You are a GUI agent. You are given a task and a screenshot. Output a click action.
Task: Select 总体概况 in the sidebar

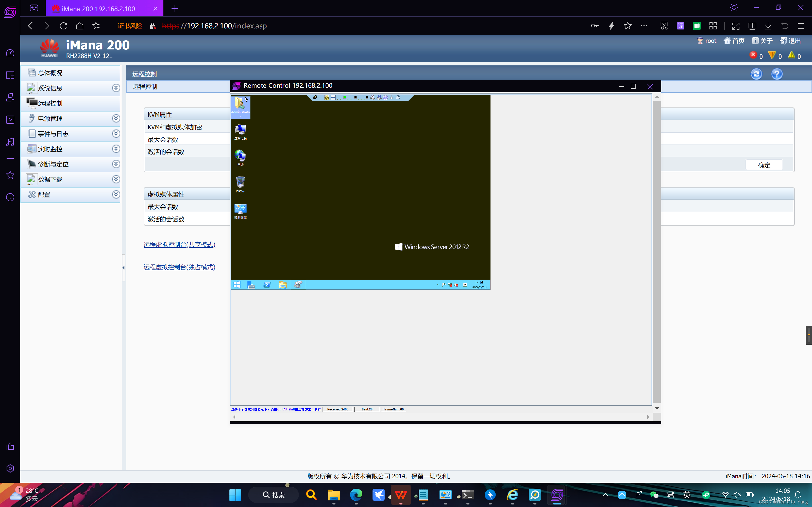tap(50, 73)
